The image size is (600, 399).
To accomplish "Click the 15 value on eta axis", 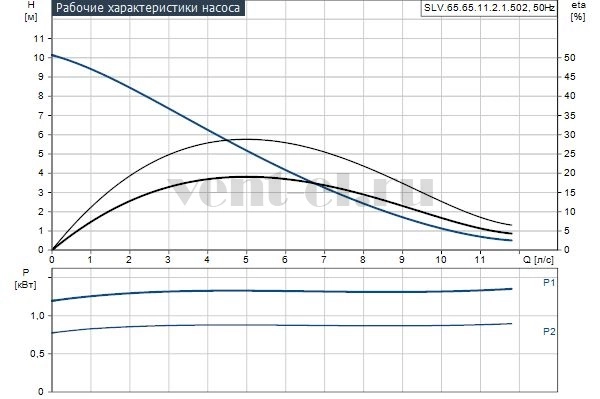I will tap(570, 192).
